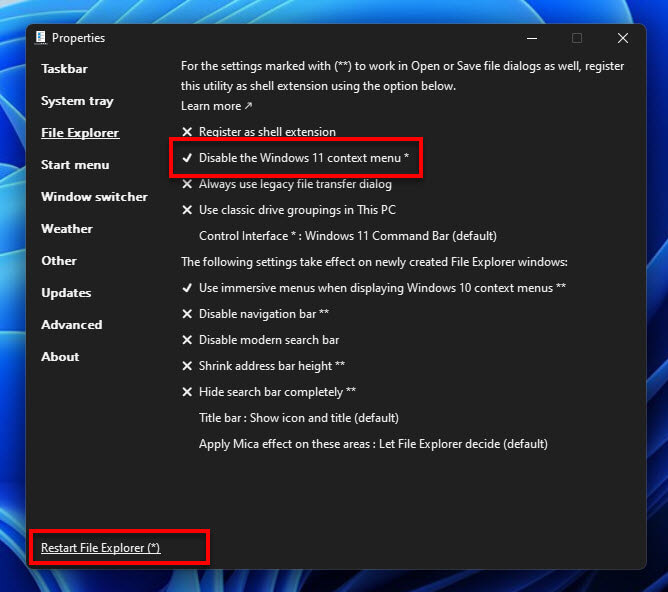Enable Disable navigation bar option
The height and width of the screenshot is (592, 668).
[255, 314]
